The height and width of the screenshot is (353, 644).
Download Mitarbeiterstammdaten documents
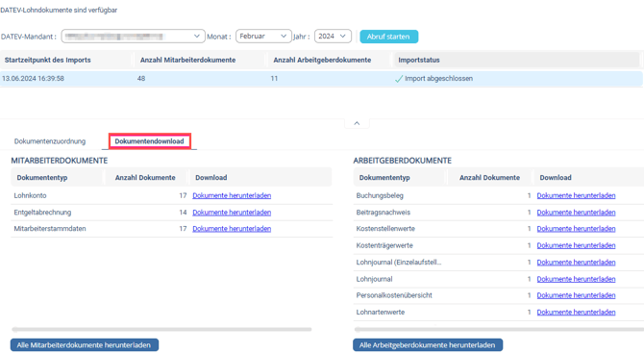232,229
